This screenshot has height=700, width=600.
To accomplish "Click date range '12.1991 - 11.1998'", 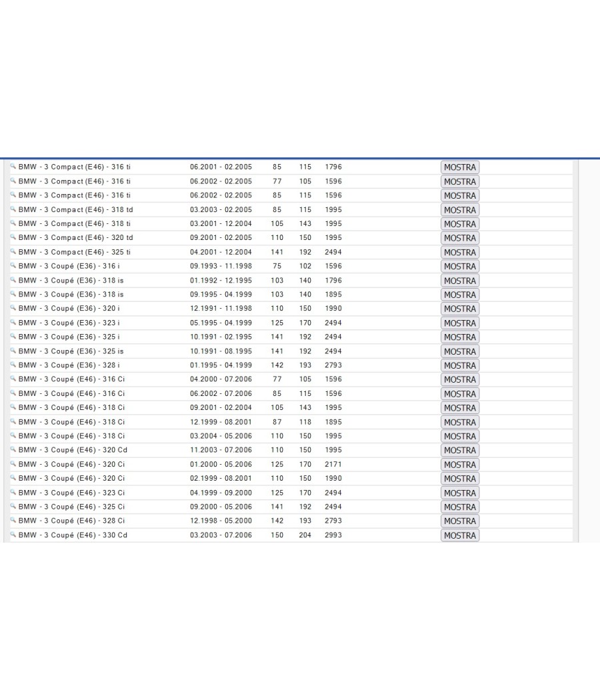I will (221, 309).
